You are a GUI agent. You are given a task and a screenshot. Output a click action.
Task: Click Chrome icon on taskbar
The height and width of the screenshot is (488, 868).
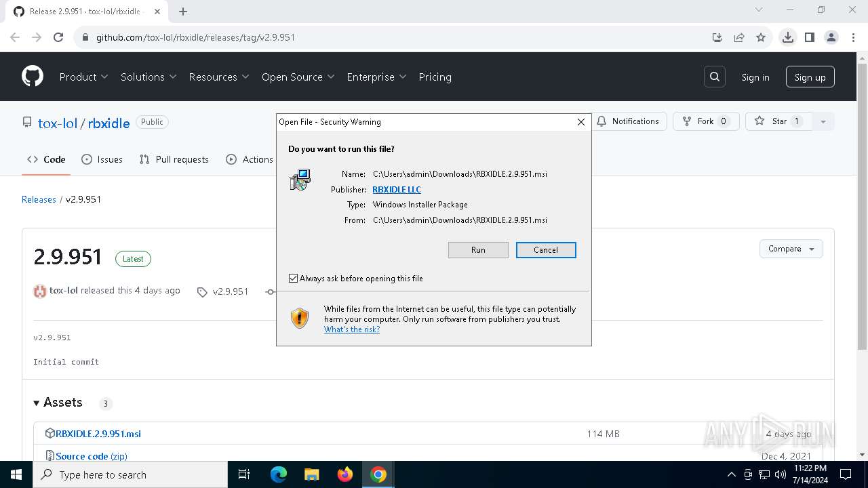point(378,474)
